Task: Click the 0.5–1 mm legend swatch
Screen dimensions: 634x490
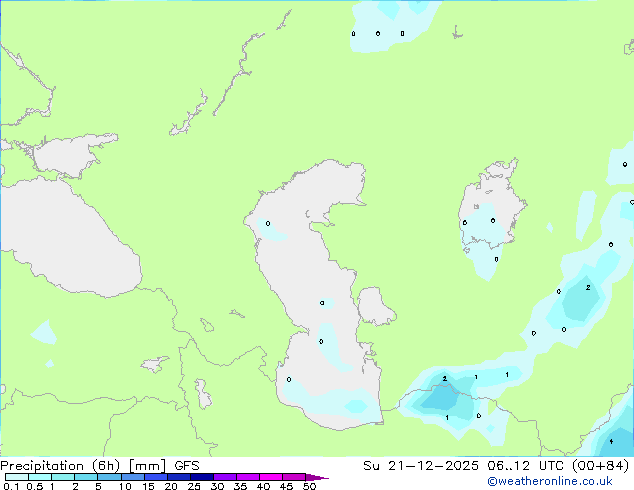Action: coord(40,477)
